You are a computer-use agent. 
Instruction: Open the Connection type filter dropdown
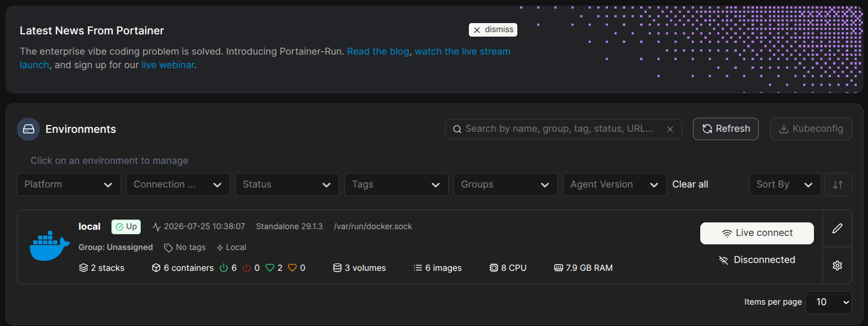178,184
